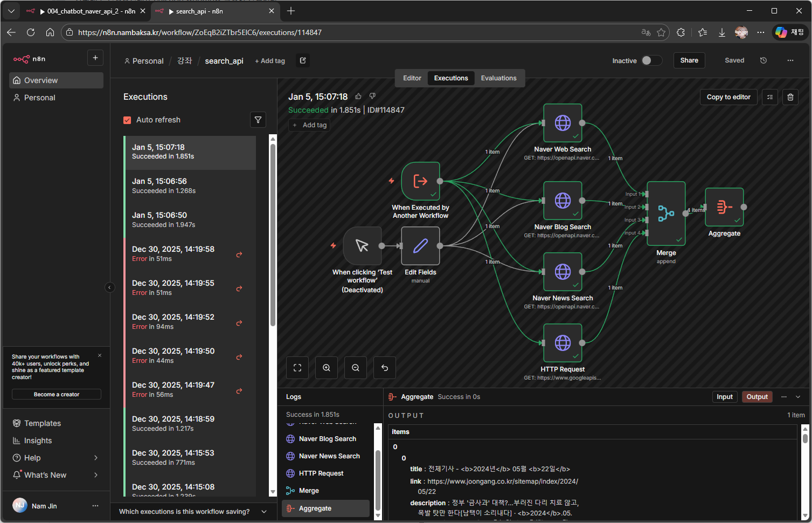
Task: Reload the page in browser
Action: 31,32
